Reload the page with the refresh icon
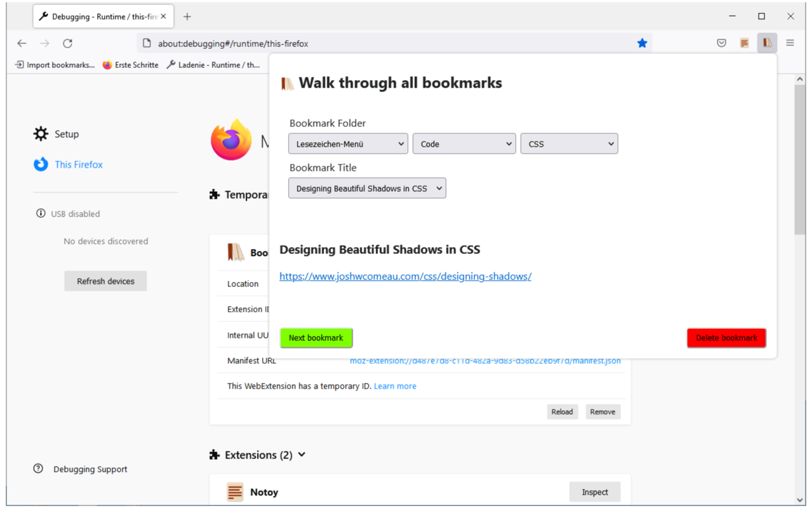812x508 pixels. pos(67,43)
